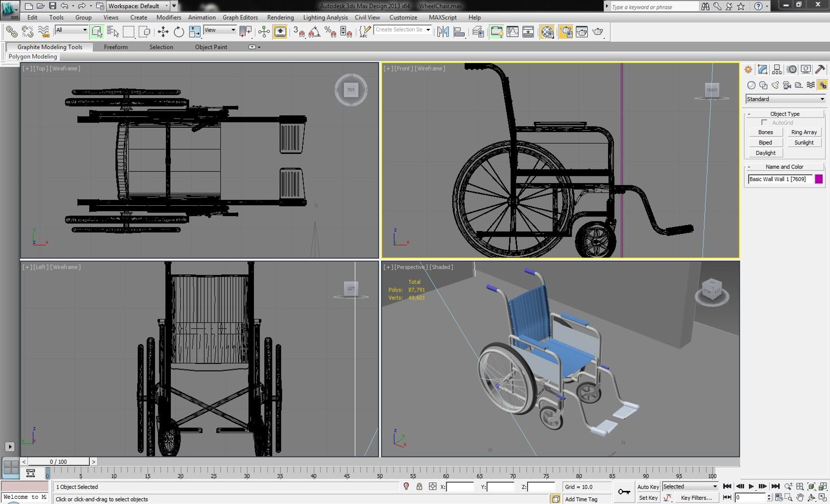
Task: Click the Align tool icon
Action: 459,32
